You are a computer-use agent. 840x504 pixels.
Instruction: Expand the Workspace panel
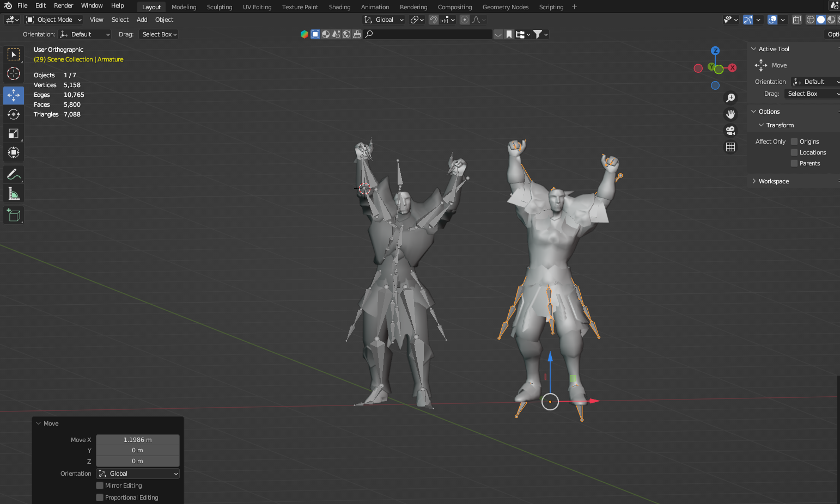[754, 181]
